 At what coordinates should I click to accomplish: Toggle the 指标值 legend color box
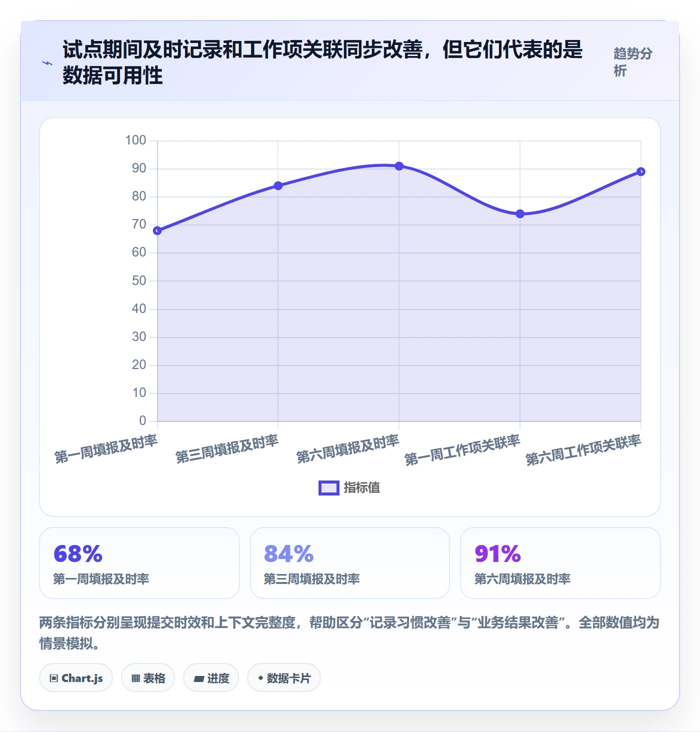point(328,488)
